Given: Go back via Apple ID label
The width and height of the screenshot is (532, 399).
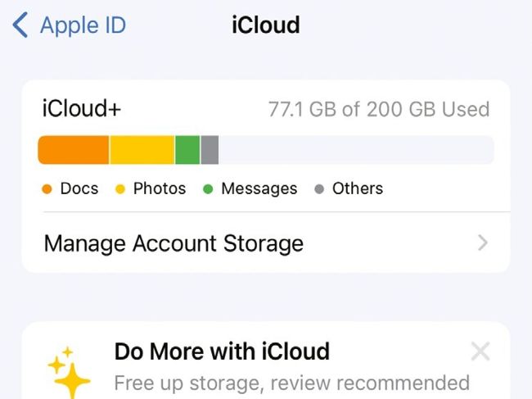Looking at the screenshot, I should [83, 25].
